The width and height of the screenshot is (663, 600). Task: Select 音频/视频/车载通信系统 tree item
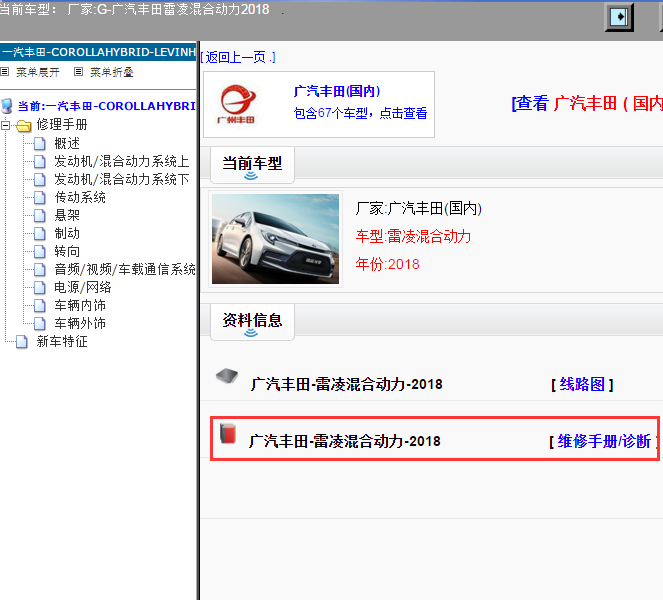(x=125, y=269)
